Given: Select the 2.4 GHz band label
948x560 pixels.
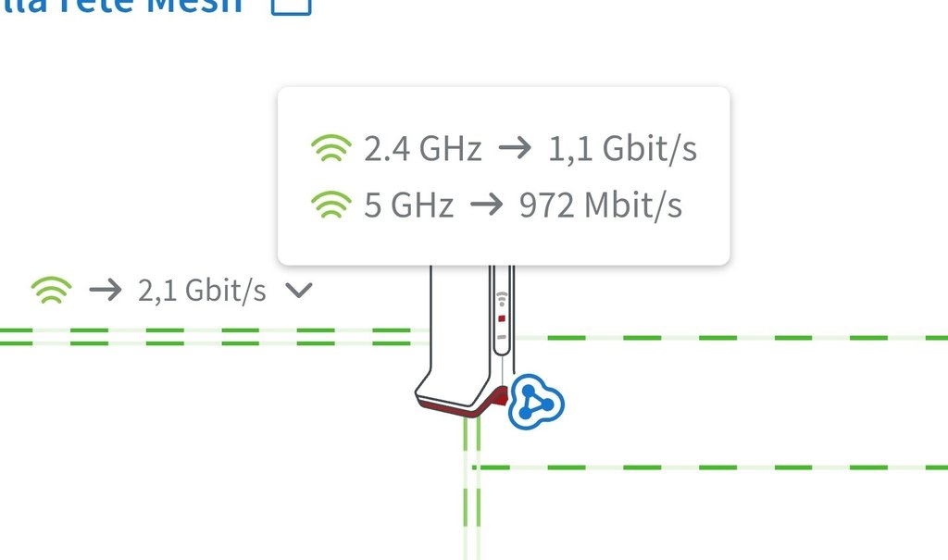Looking at the screenshot, I should (x=422, y=148).
